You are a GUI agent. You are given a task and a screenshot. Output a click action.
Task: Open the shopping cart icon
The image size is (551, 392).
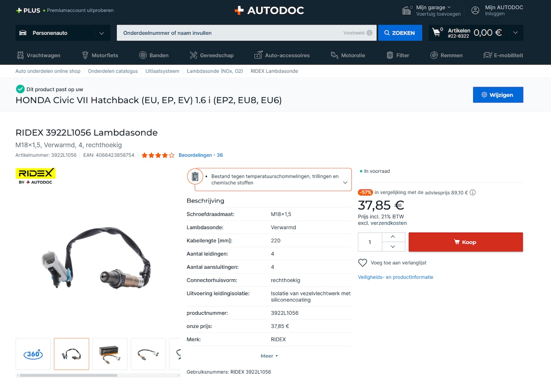pos(437,32)
